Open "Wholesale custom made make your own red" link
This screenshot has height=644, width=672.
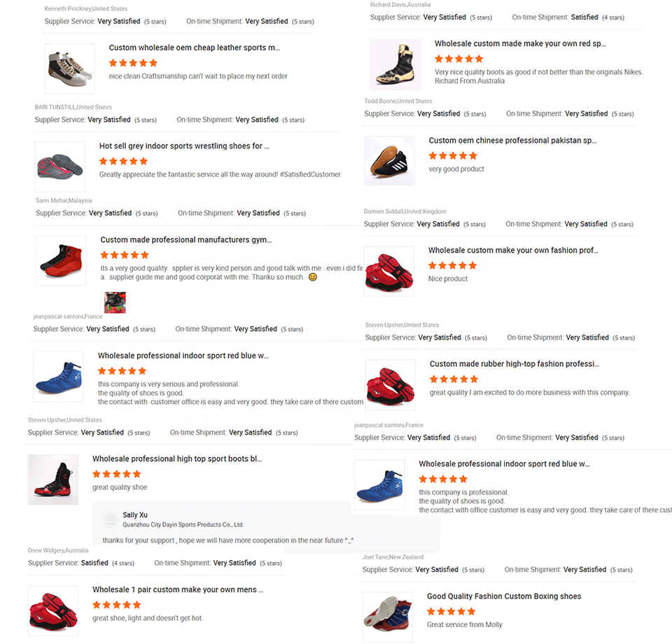point(520,43)
